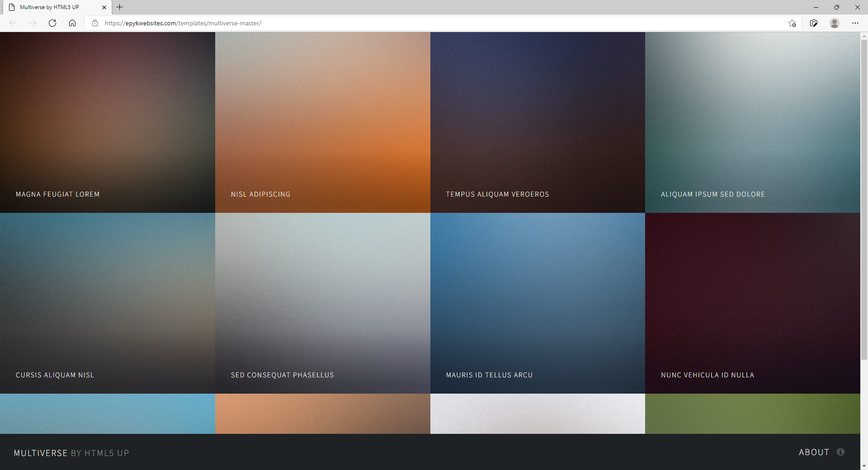Image resolution: width=868 pixels, height=470 pixels.
Task: Click the site security lock icon
Action: coord(95,23)
